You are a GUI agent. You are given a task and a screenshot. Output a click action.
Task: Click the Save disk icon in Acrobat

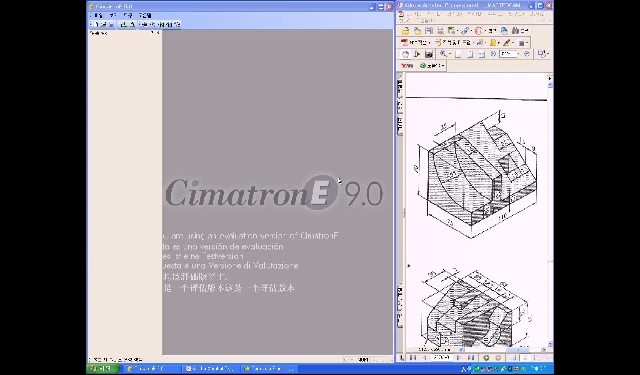[x=429, y=31]
